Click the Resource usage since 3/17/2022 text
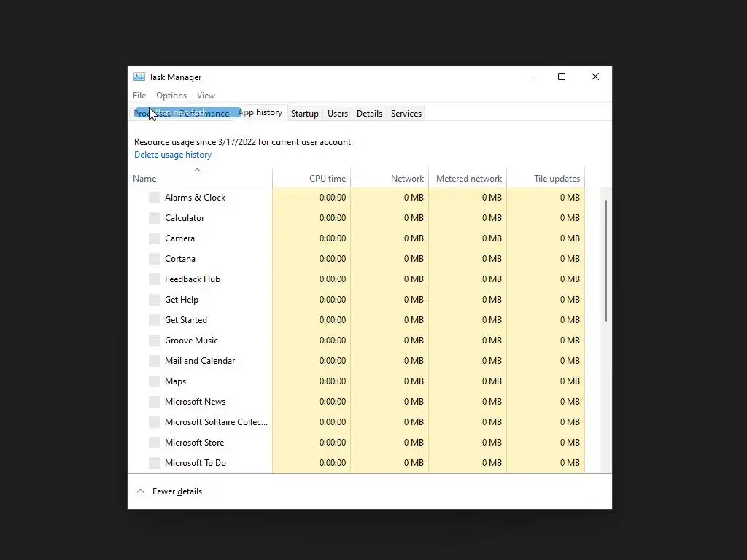This screenshot has width=747, height=560. pos(244,142)
